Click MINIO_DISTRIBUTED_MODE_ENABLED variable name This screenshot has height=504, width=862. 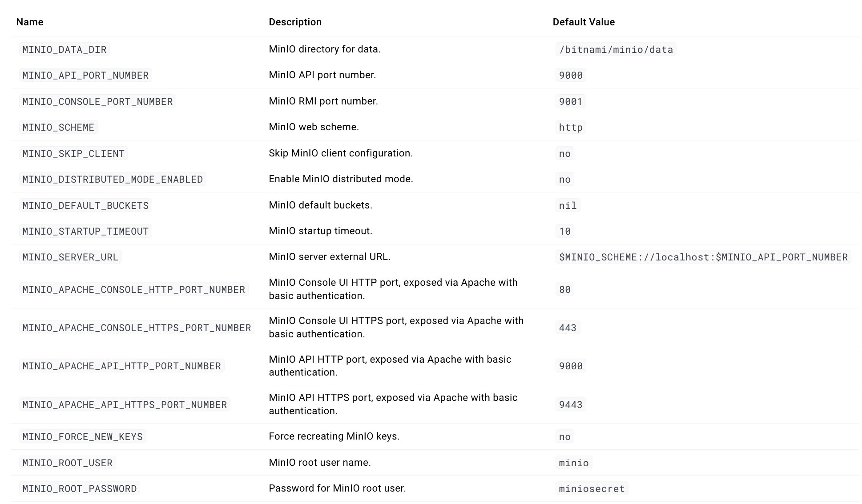point(113,179)
